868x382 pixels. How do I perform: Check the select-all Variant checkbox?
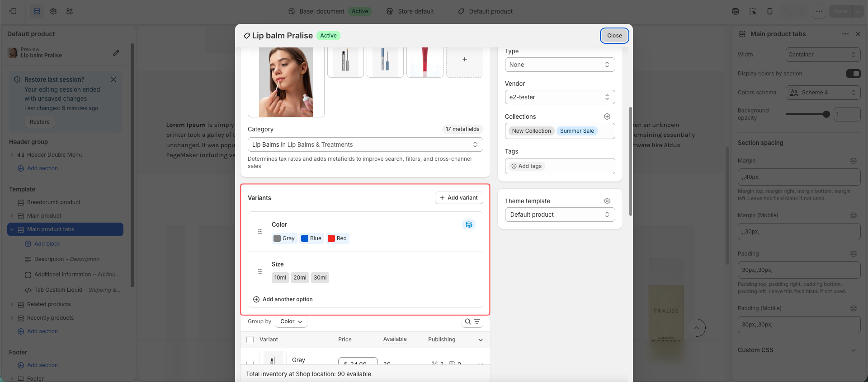pos(250,340)
